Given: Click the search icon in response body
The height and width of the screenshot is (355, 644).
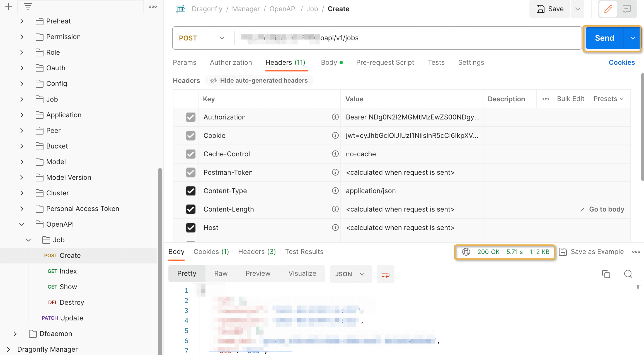Looking at the screenshot, I should click(628, 274).
